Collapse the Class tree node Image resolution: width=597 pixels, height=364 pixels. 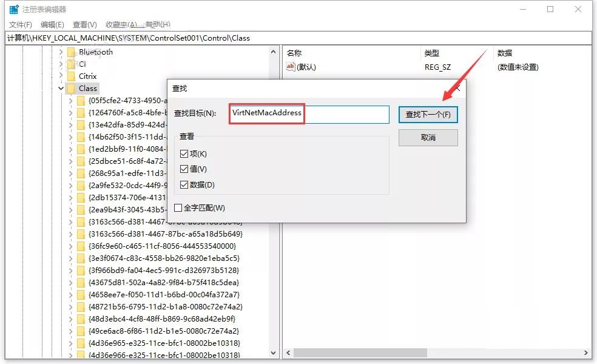point(61,89)
